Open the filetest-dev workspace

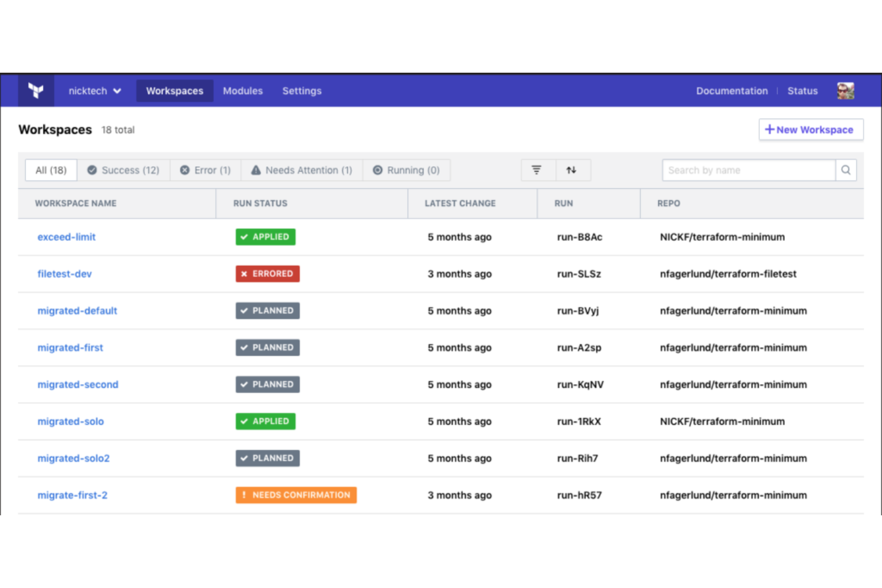click(x=64, y=273)
